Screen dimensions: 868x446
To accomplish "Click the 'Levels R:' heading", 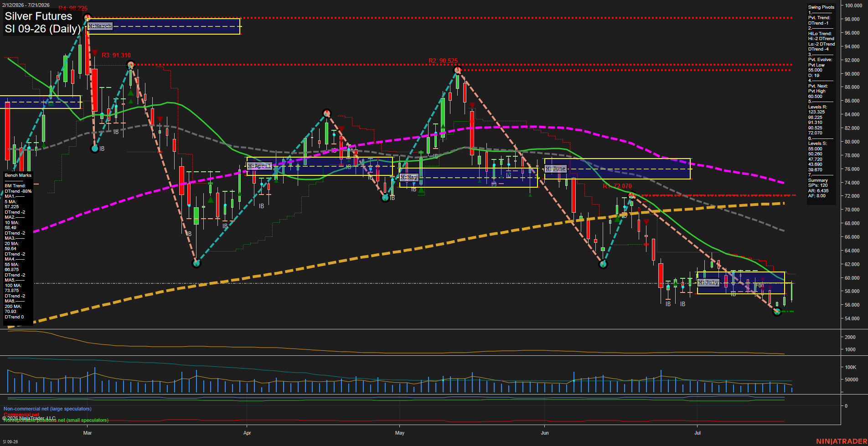I will 817,107.
